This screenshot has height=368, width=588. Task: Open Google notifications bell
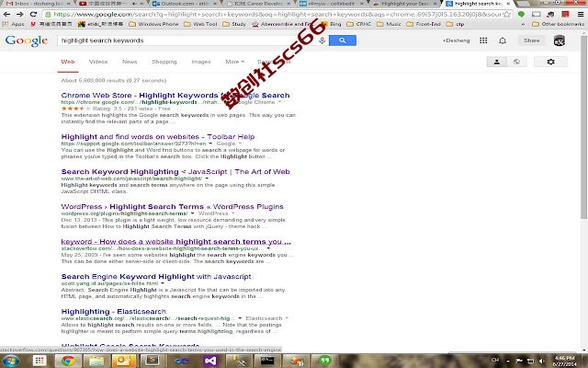coord(503,40)
